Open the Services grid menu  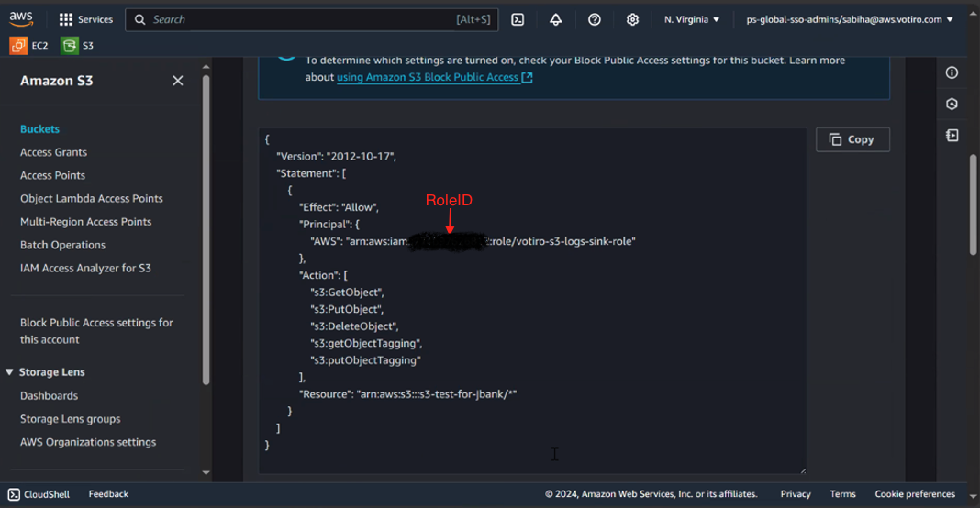click(x=85, y=19)
